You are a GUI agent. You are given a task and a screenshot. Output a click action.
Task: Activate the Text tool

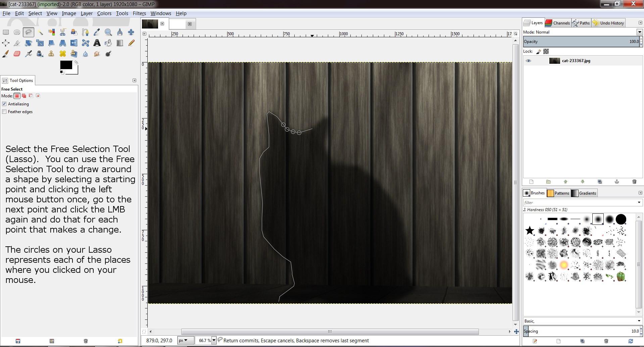tap(97, 43)
